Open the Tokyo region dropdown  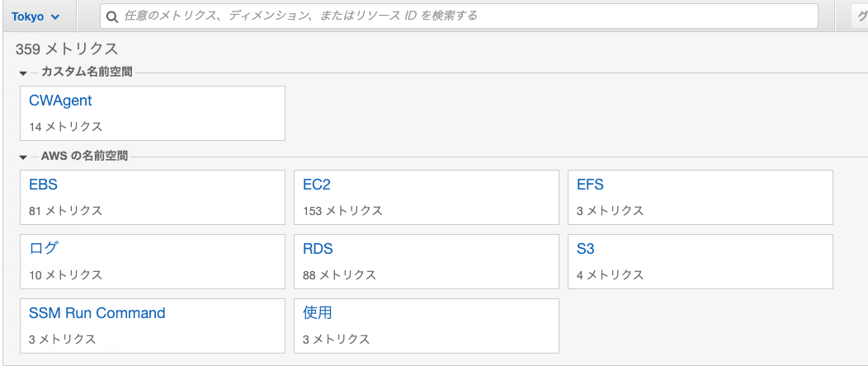[35, 16]
